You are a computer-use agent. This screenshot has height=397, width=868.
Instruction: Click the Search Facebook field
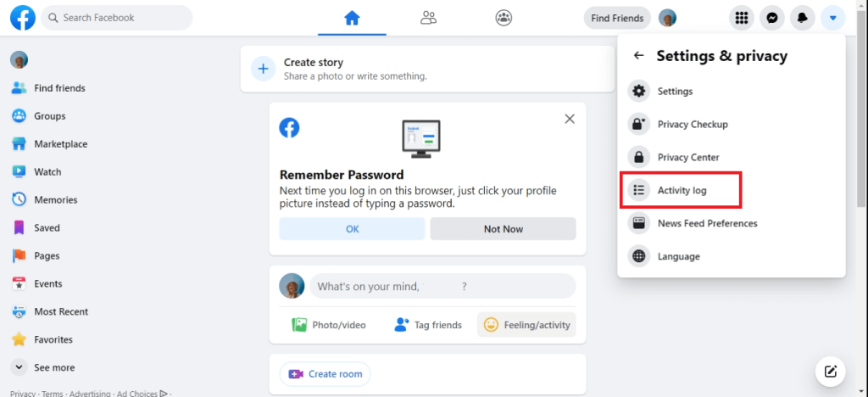click(117, 18)
